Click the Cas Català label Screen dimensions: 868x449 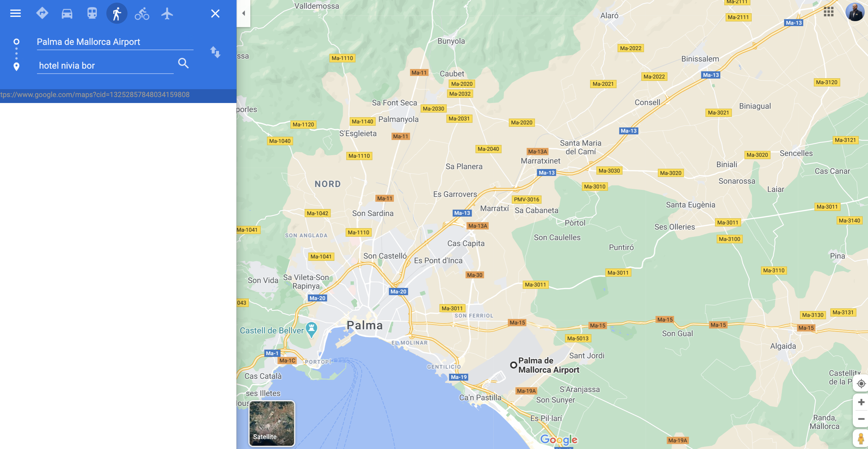click(263, 376)
